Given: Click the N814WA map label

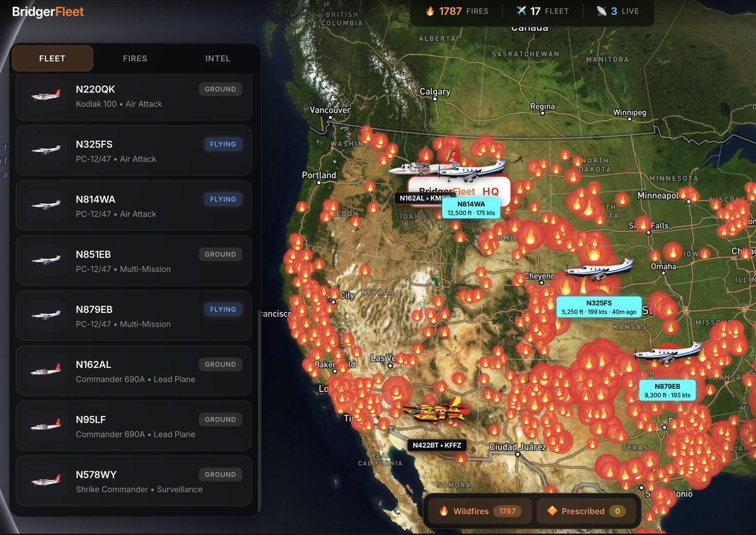Looking at the screenshot, I should pos(471,208).
